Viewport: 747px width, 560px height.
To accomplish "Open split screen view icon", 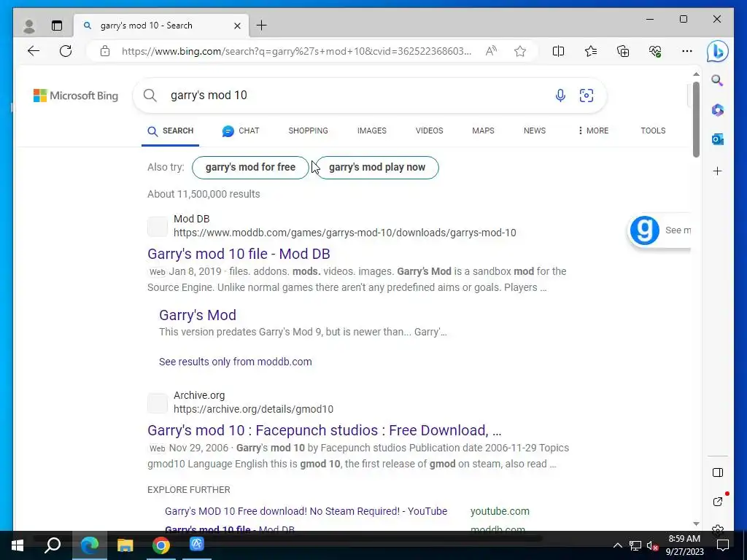I will [558, 51].
